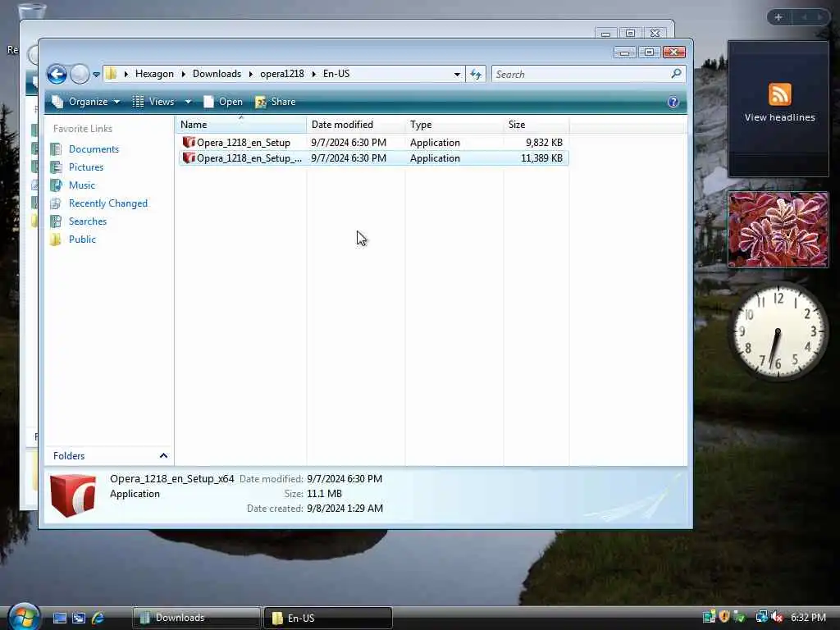Open the Windows Start orb

tap(24, 617)
